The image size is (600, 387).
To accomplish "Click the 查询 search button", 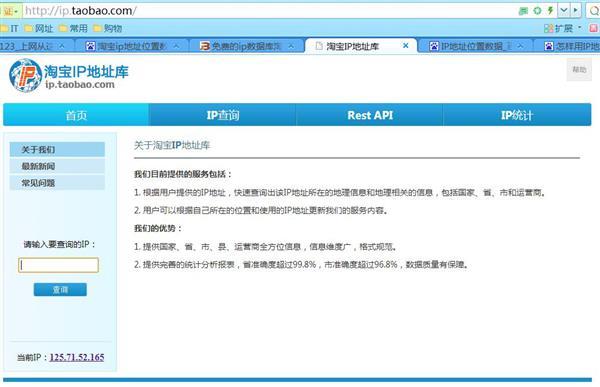I will 60,289.
